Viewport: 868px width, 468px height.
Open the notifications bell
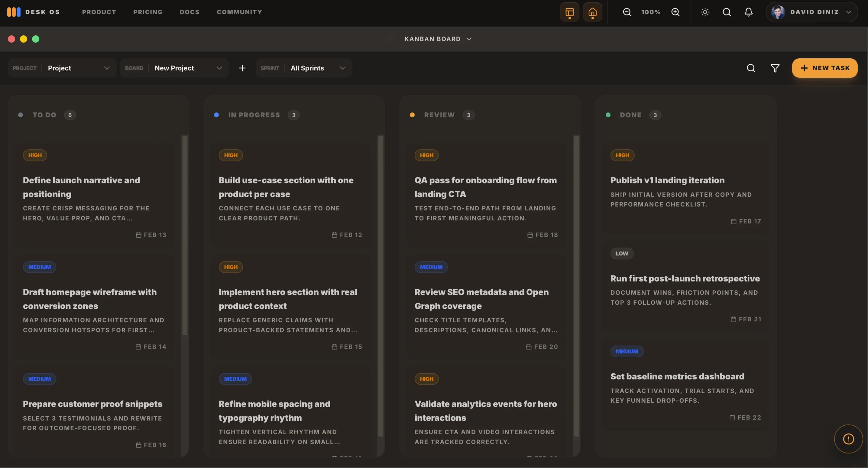point(748,12)
